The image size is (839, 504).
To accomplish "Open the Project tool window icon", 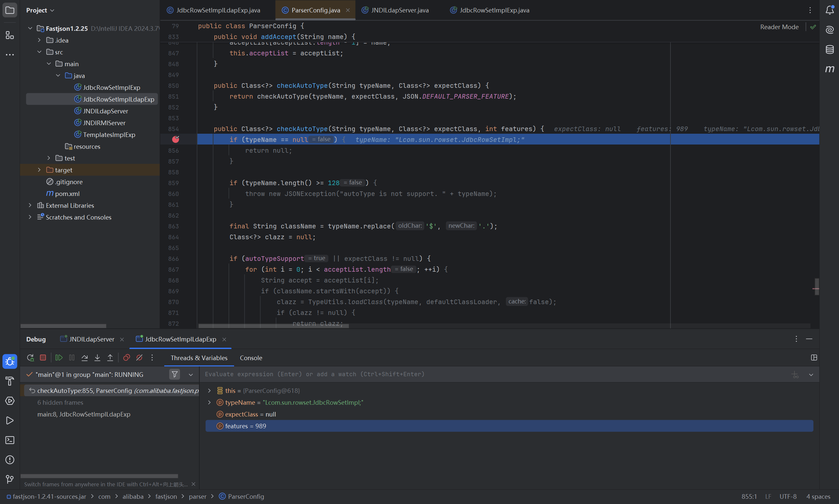I will (x=10, y=10).
